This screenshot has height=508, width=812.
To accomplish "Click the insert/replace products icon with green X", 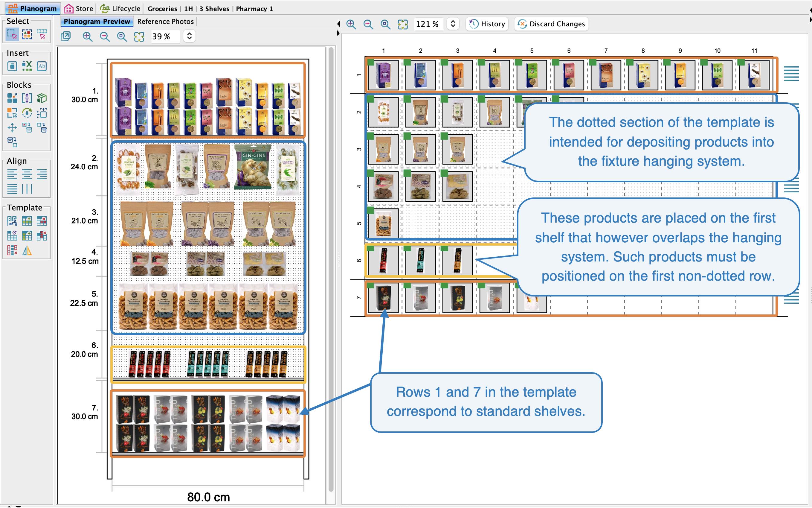I will (x=27, y=66).
